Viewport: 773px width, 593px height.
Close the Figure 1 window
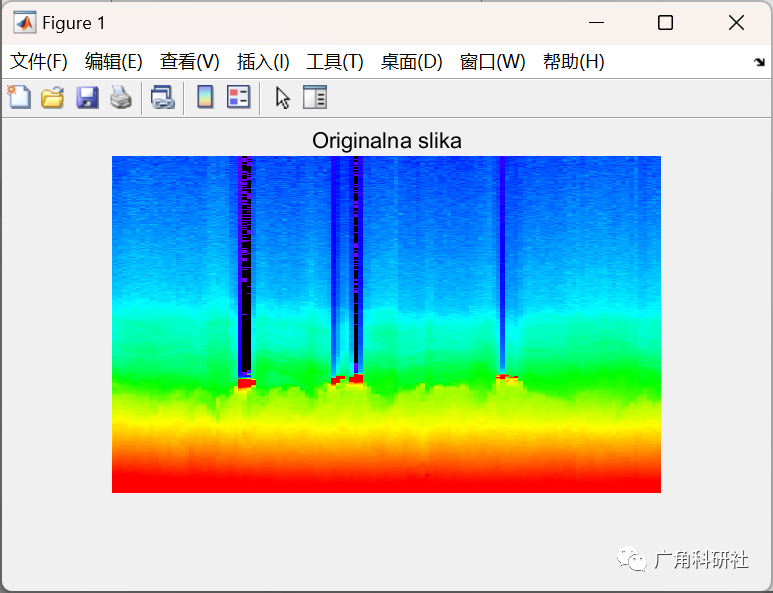pos(737,23)
